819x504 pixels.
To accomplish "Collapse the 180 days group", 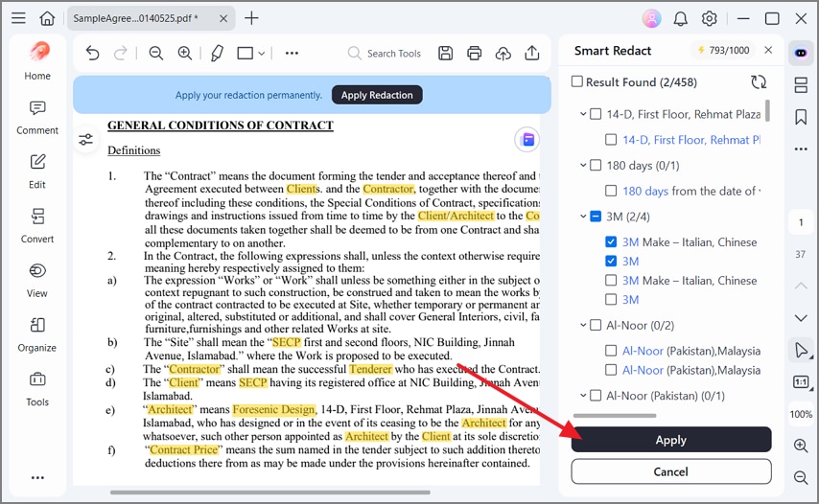I will 583,166.
